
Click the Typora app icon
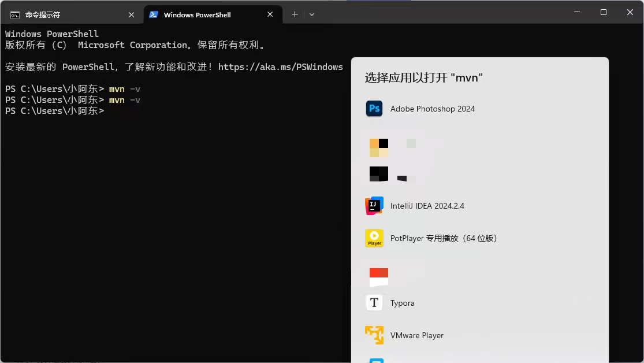point(374,303)
